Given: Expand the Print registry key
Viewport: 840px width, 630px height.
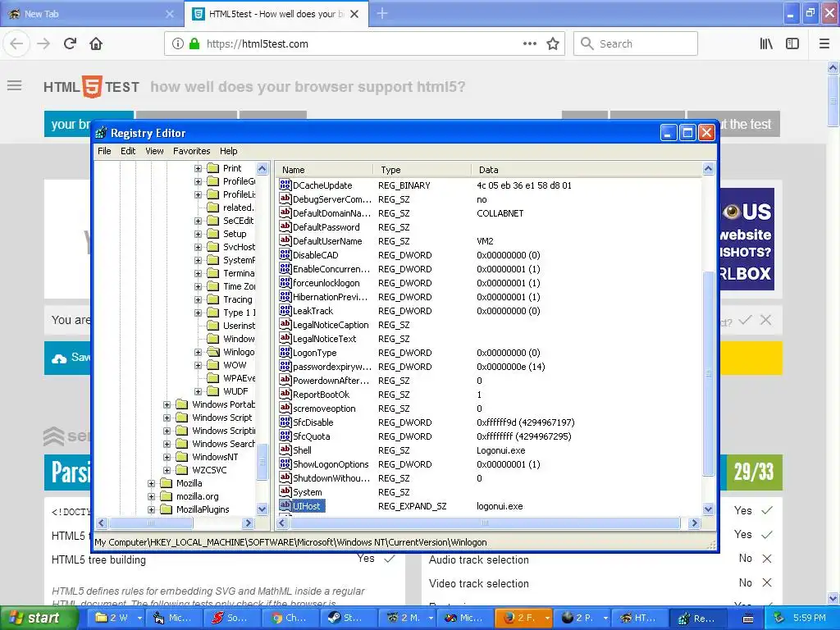Looking at the screenshot, I should click(x=198, y=167).
